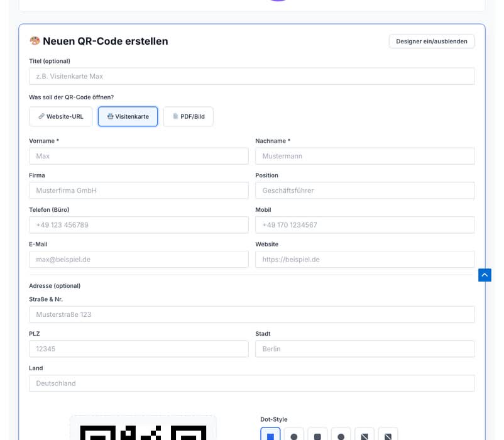504x440 pixels.
Task: Select the last Dot-Style option in the row
Action: click(x=388, y=435)
